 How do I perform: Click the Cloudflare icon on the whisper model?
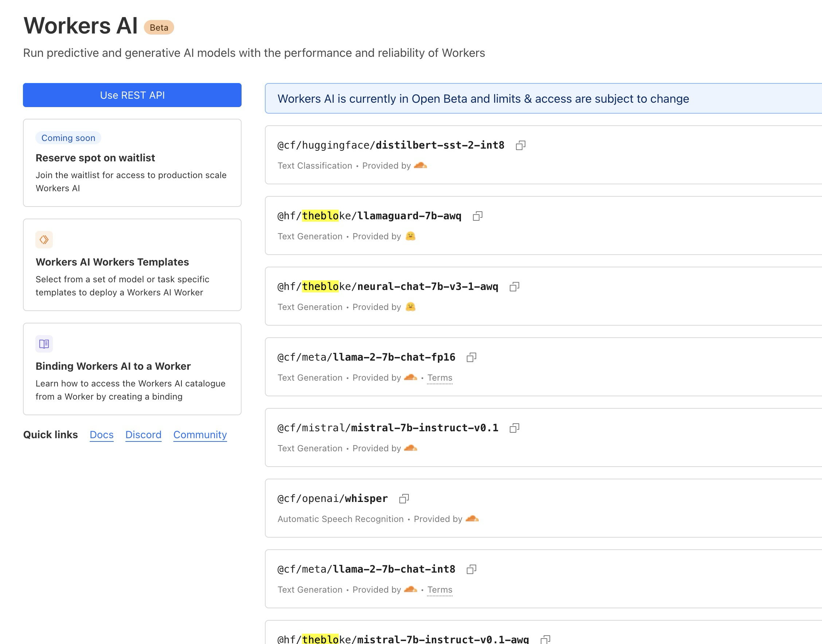pyautogui.click(x=473, y=519)
